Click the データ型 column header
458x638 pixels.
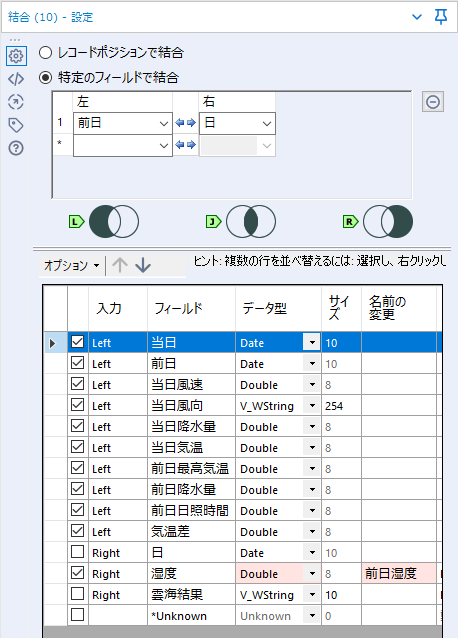pos(278,308)
